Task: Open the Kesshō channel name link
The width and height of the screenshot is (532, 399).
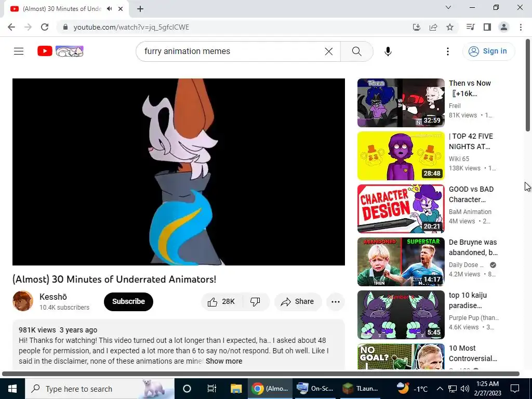Action: pos(54,297)
